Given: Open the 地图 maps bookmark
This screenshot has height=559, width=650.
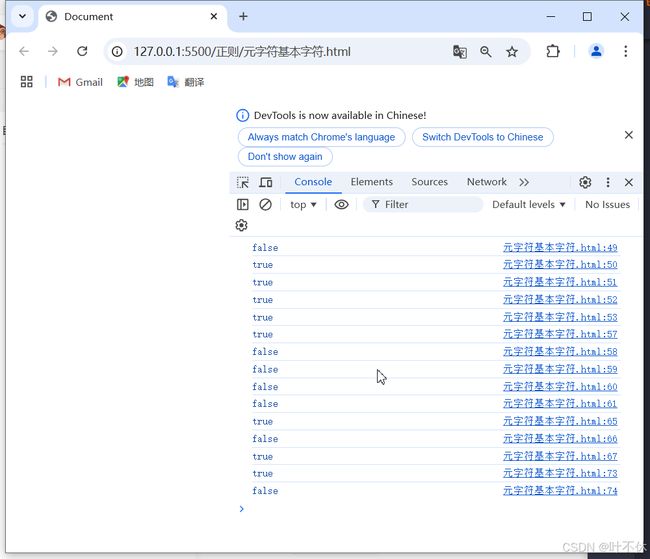Looking at the screenshot, I should point(135,82).
